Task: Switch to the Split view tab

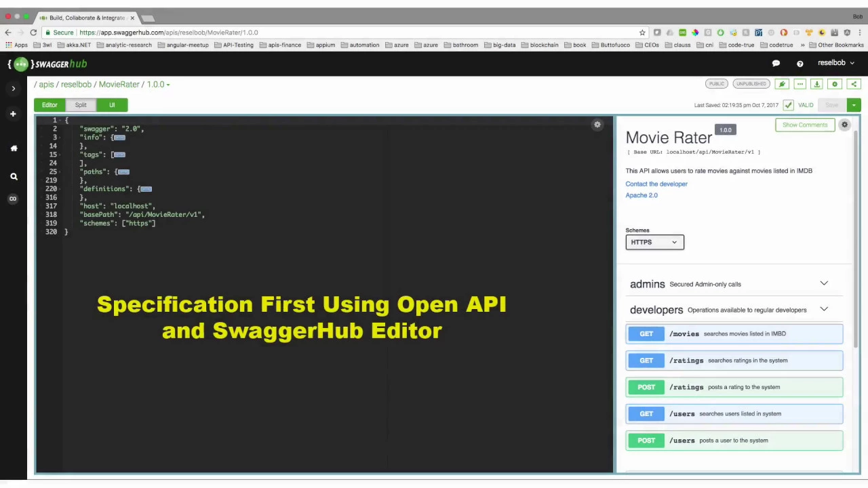Action: pos(81,105)
